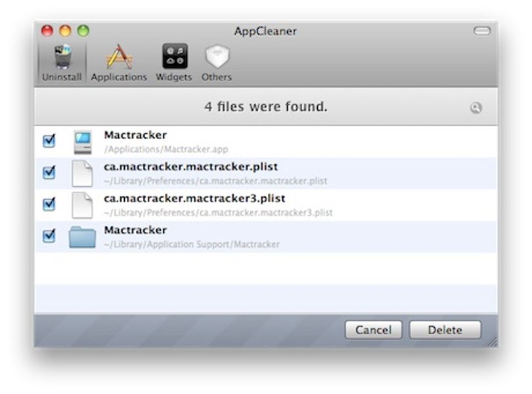The image size is (532, 394).
Task: Select the Mactracker application row name
Action: (x=135, y=135)
